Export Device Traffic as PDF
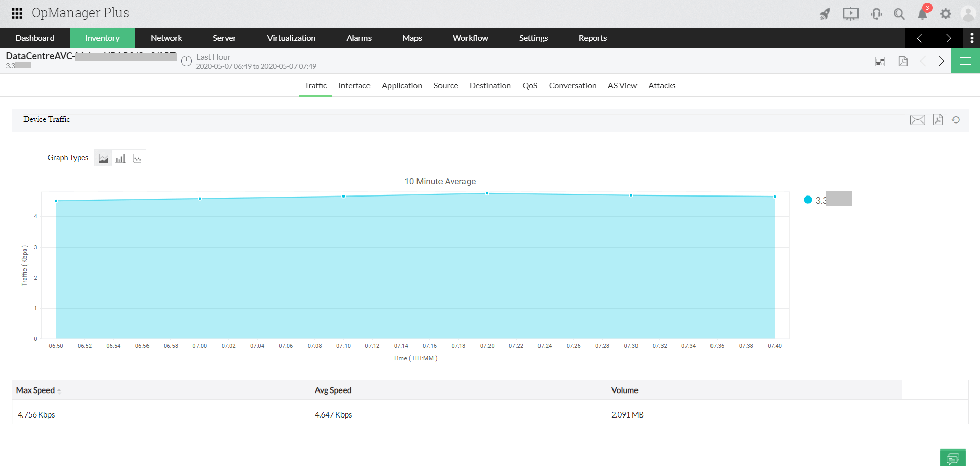Viewport: 980px width, 466px height. coord(938,119)
